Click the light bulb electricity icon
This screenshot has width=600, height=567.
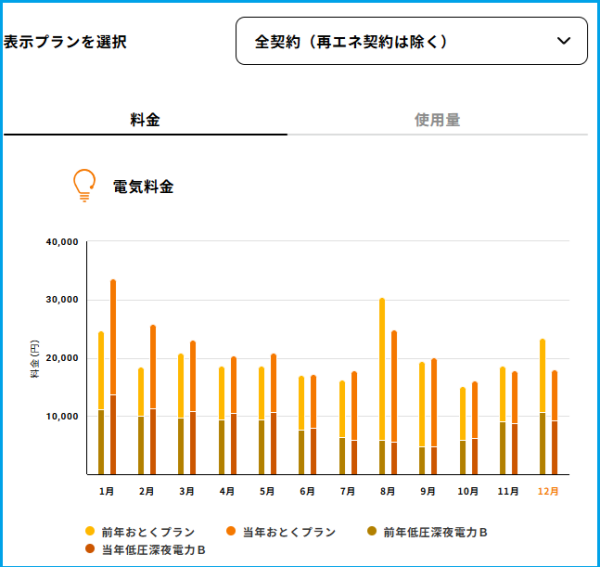84,185
